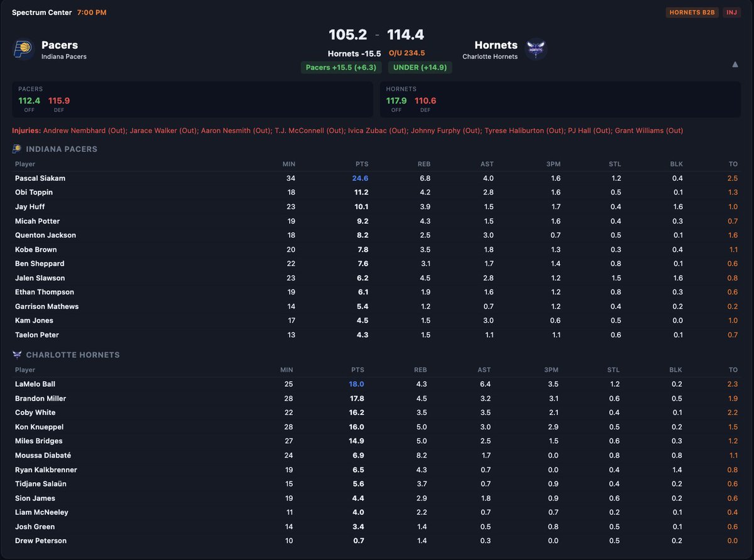Image resolution: width=754 pixels, height=560 pixels.
Task: Click Pacers defensive rating 115.9
Action: click(x=59, y=100)
